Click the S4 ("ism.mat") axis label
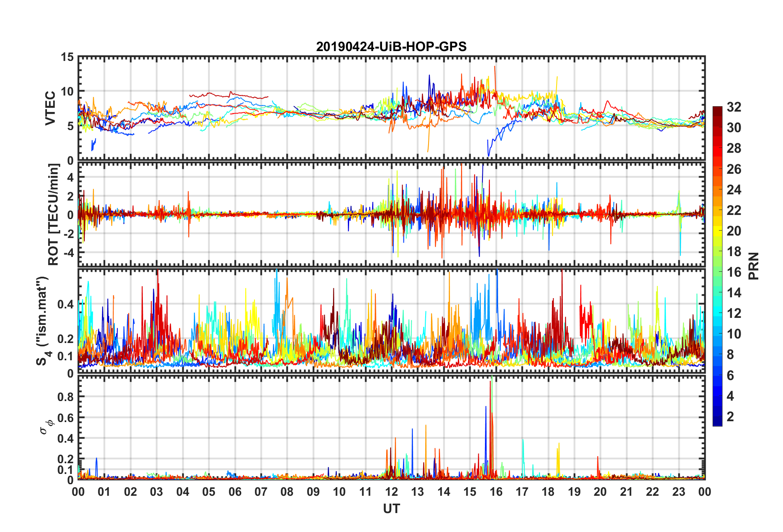This screenshot has height=532, width=783. 43,321
